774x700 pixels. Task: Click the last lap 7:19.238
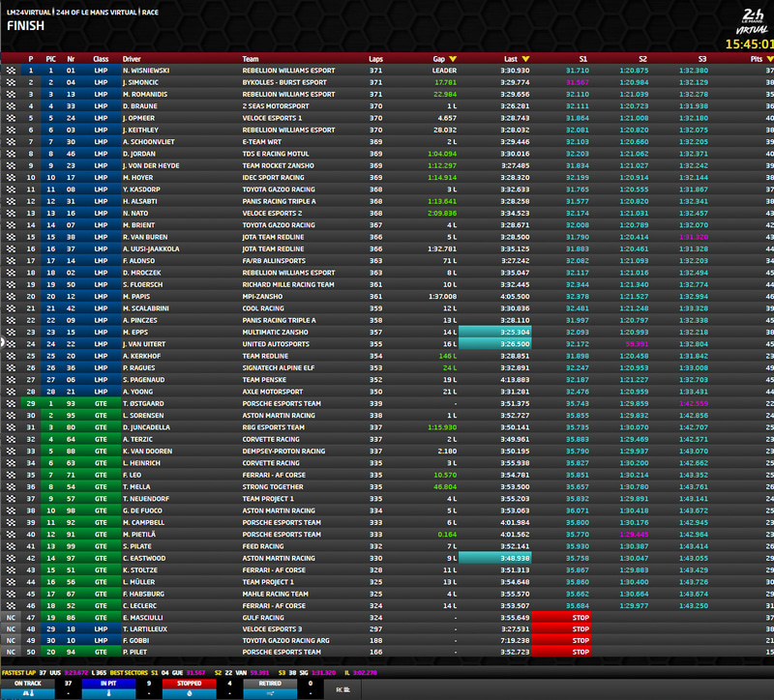[x=515, y=640]
